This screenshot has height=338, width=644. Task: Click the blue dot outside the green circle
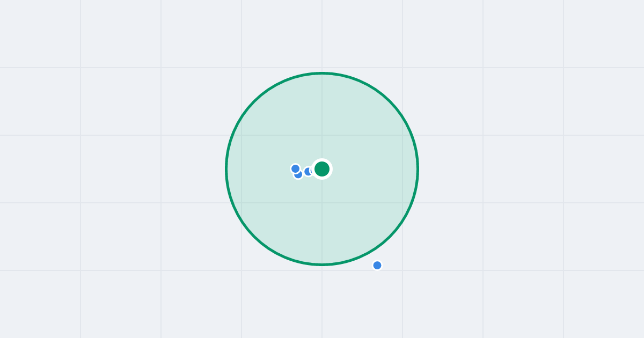click(x=377, y=265)
